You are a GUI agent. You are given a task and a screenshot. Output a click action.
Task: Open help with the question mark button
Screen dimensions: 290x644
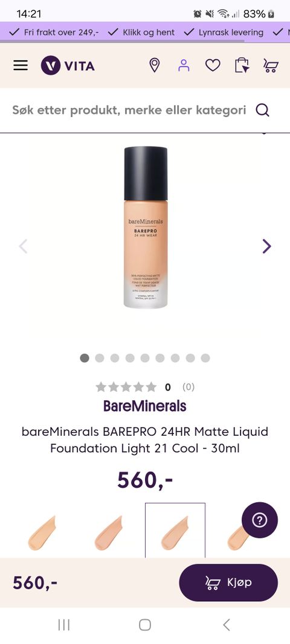(x=260, y=520)
